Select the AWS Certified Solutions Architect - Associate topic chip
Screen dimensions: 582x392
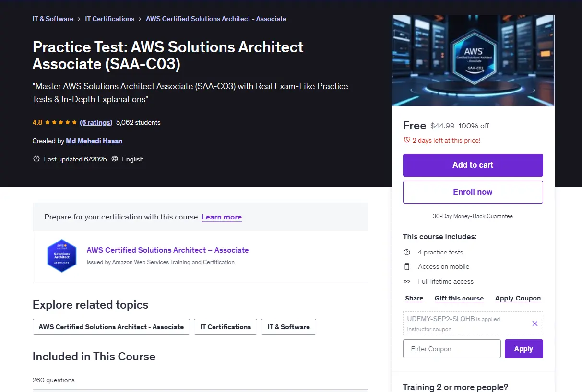pyautogui.click(x=111, y=327)
